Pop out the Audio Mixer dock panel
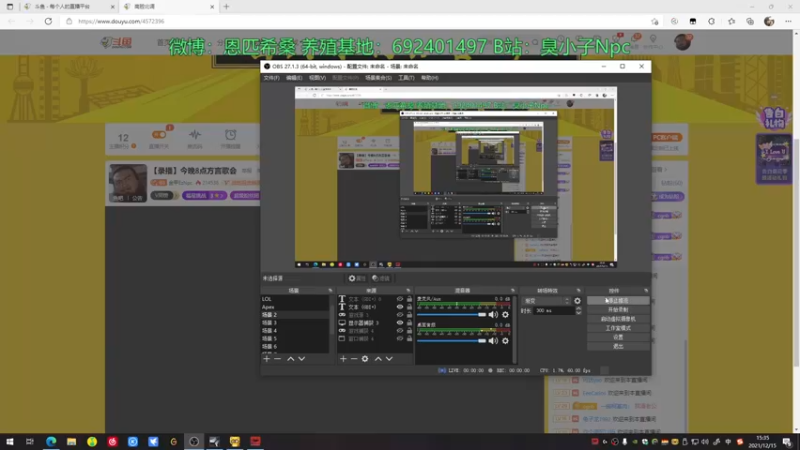Viewport: 800px width, 450px height. tap(513, 290)
